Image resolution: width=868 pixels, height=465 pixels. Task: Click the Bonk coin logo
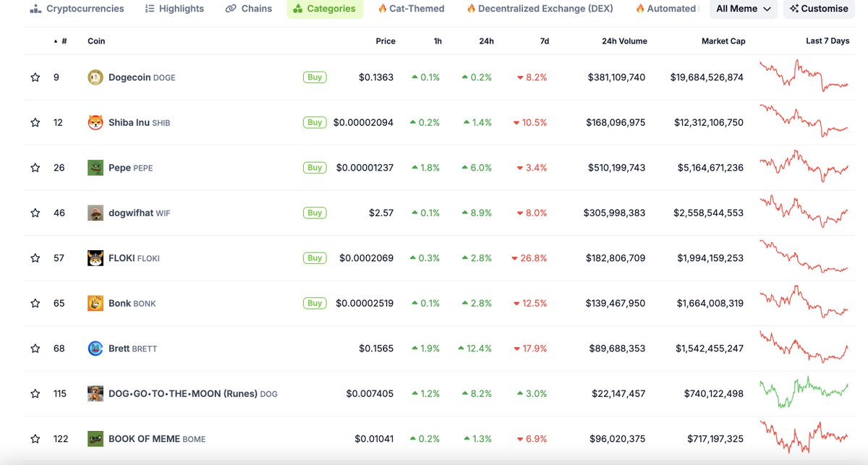pos(95,304)
